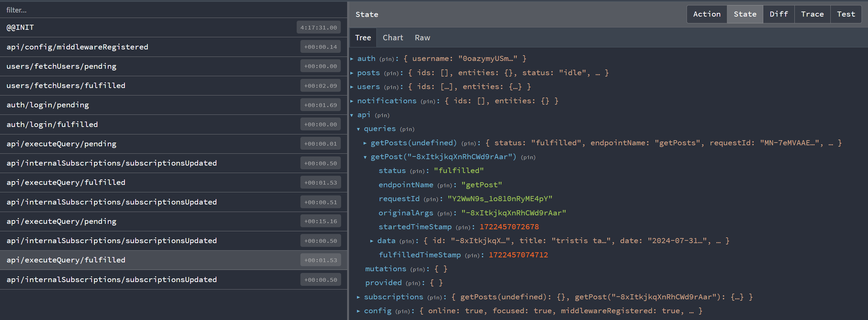Select the auth/login/fulfilled action

52,124
